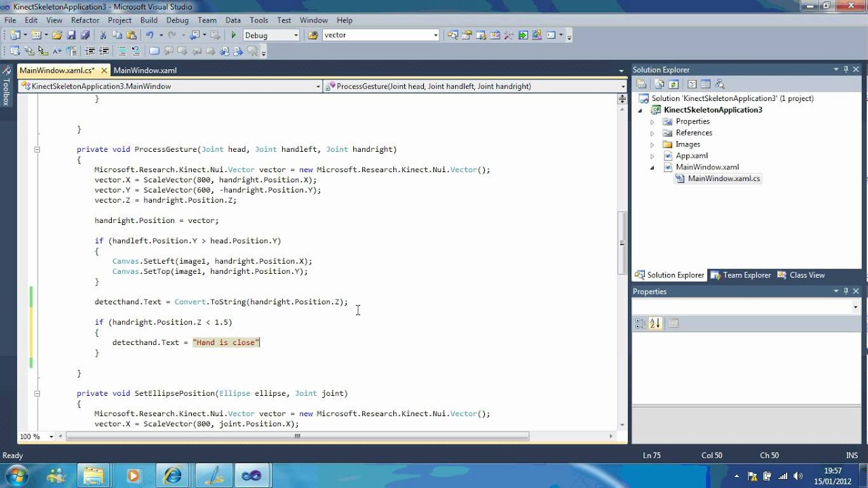The image size is (868, 488).
Task: Click the Toolbox hammer-and-wrench toolbar icon
Action: pos(508,35)
